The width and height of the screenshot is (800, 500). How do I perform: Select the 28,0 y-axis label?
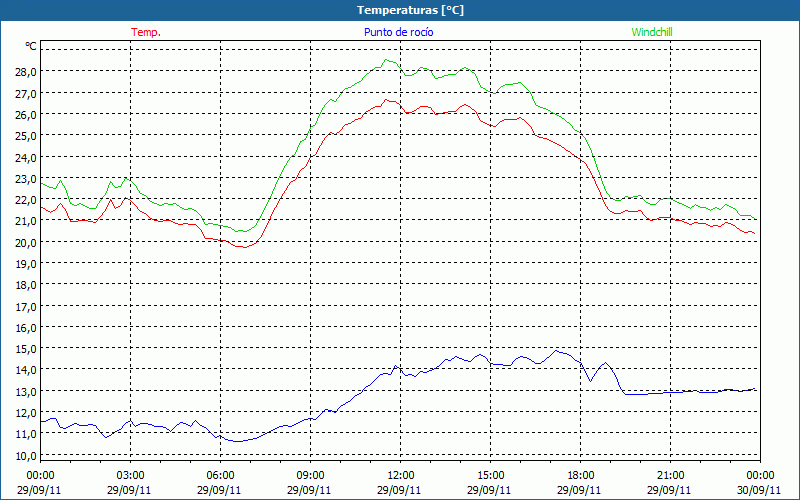coord(24,72)
